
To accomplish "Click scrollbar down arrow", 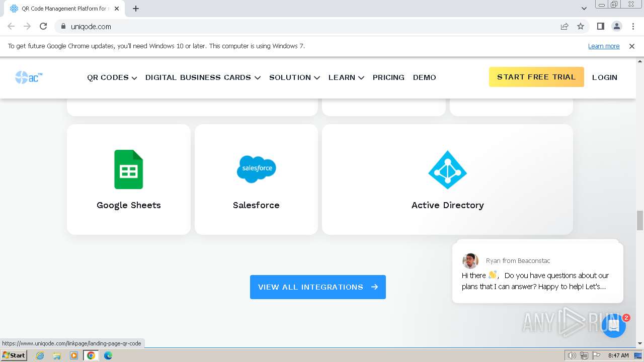I will [640, 343].
